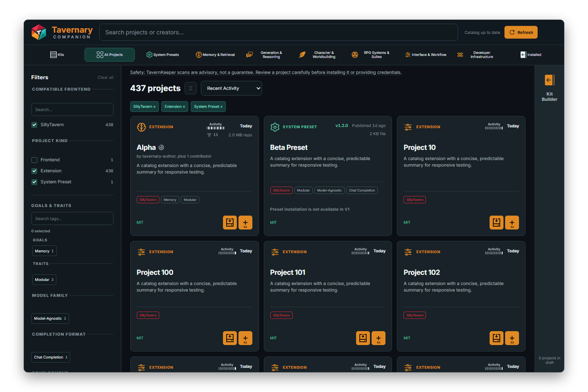Toggle the Memory goal tag filter
This screenshot has width=588, height=392.
(44, 251)
